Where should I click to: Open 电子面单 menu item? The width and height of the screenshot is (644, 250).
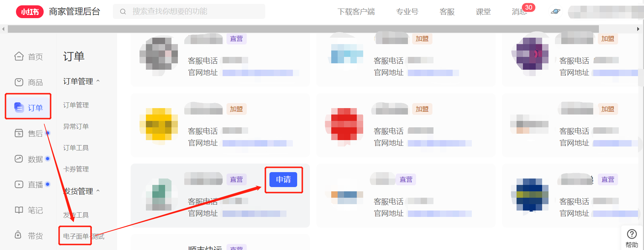(76, 236)
